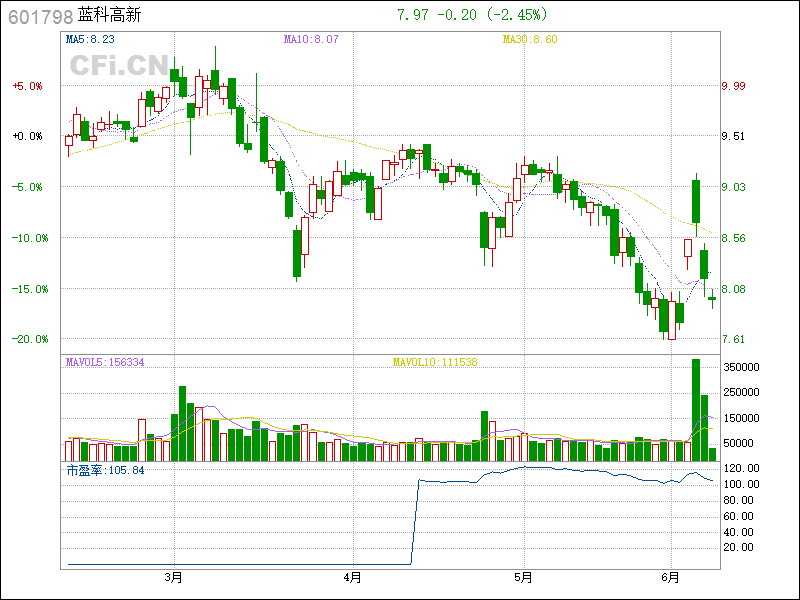Image resolution: width=800 pixels, height=600 pixels.
Task: Click the 150000 volume axis label
Action: tap(741, 418)
